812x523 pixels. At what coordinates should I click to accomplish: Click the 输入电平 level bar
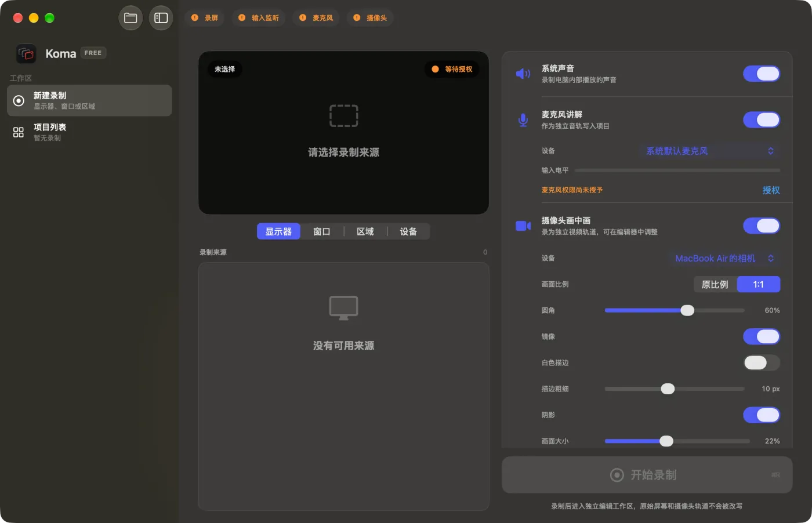tap(677, 170)
